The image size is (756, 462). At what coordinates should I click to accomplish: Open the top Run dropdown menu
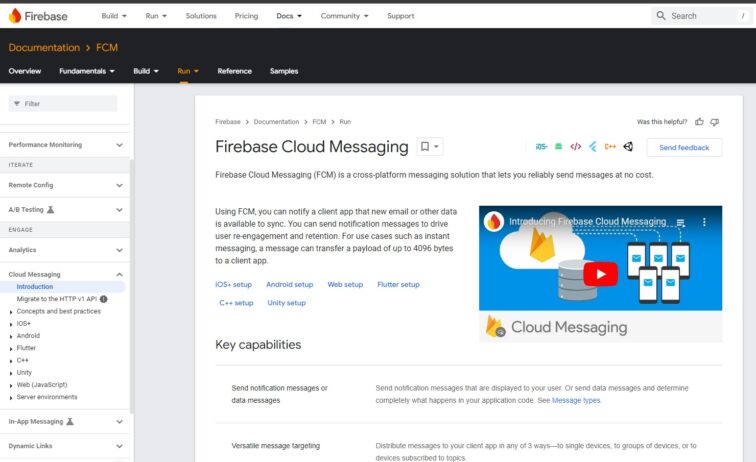156,16
